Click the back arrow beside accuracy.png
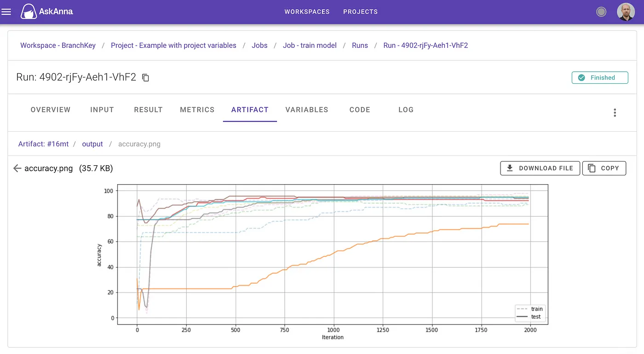 17,168
